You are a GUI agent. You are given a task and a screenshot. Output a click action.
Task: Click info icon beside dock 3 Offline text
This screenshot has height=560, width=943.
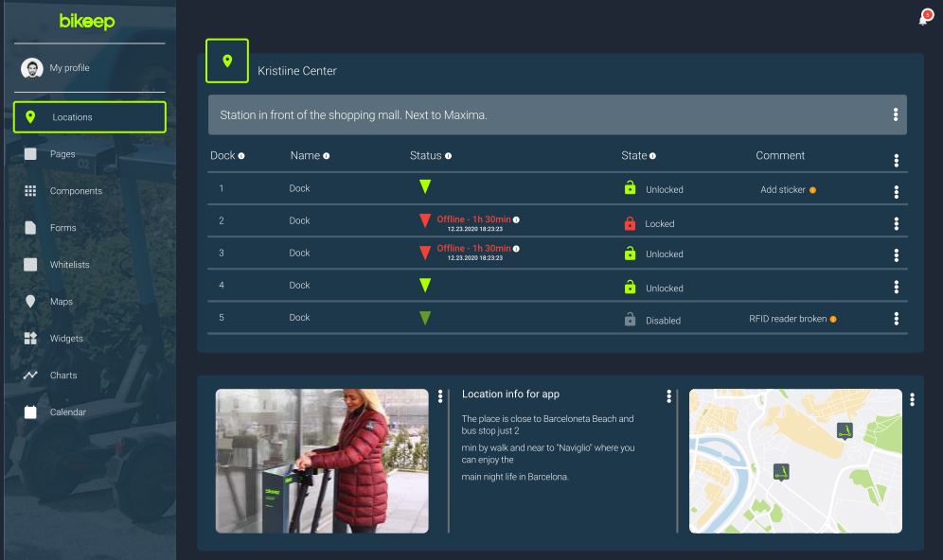[516, 249]
